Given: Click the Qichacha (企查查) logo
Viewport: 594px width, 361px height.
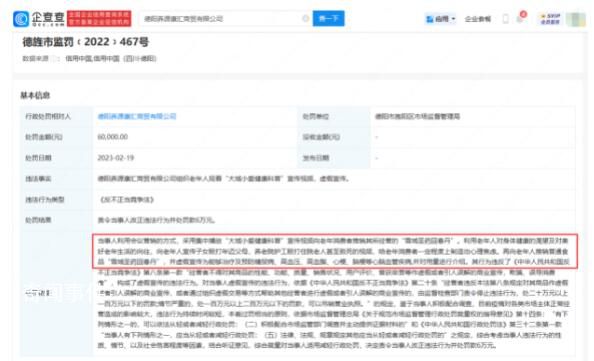Looking at the screenshot, I should 39,19.
